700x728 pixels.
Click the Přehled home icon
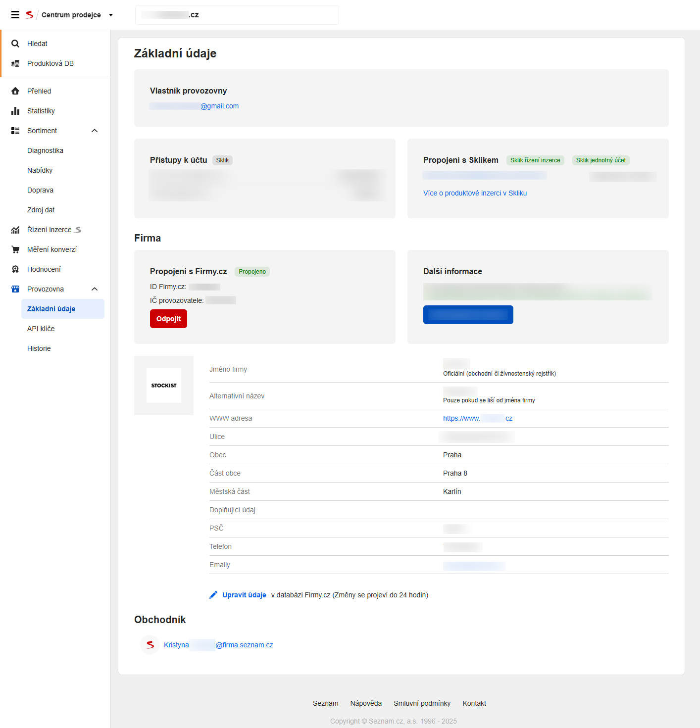pos(15,91)
